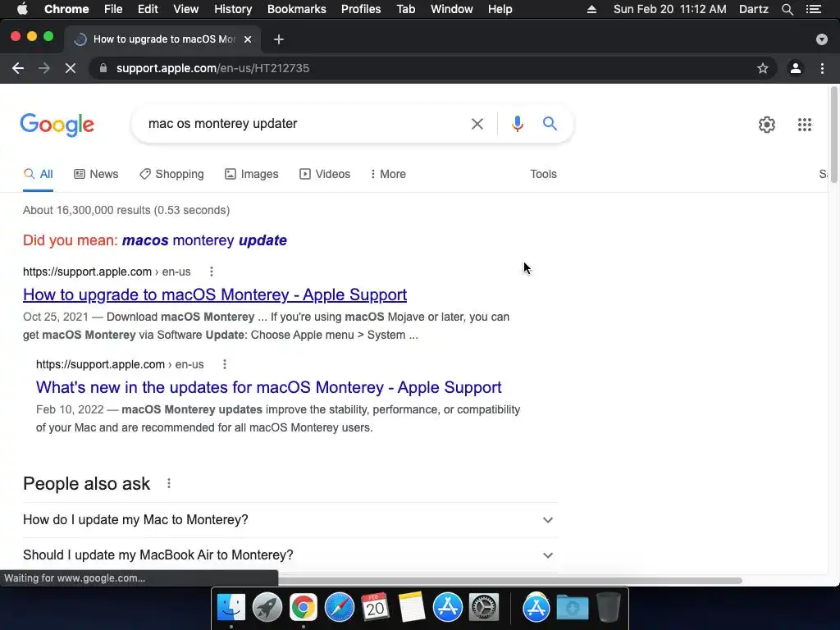Expand 'How do I update my Mac to Monterey?'
Viewport: 840px width, 630px height.
(x=290, y=519)
